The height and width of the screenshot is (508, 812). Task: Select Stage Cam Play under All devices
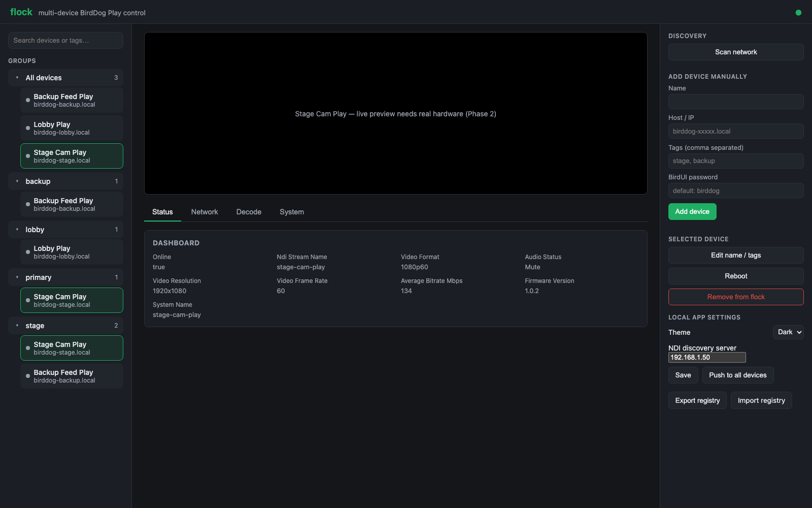pos(72,156)
